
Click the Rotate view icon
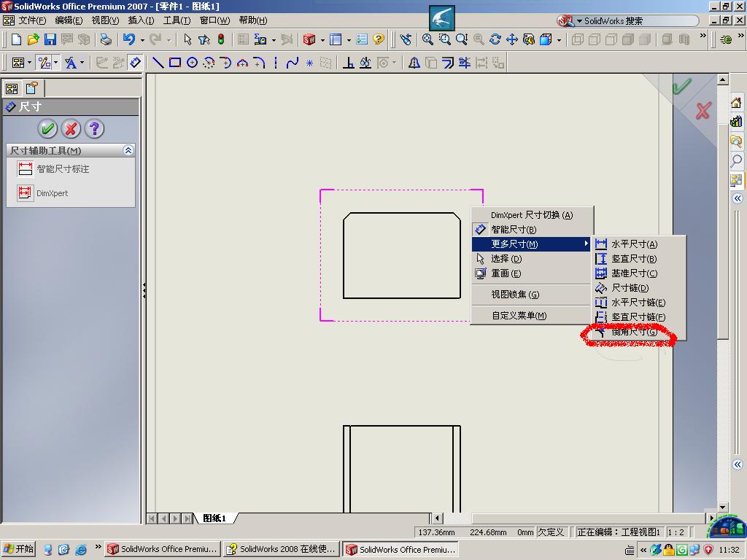[495, 39]
